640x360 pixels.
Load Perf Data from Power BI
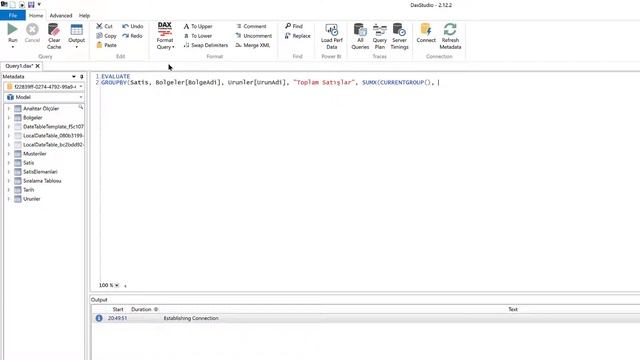[x=331, y=36]
